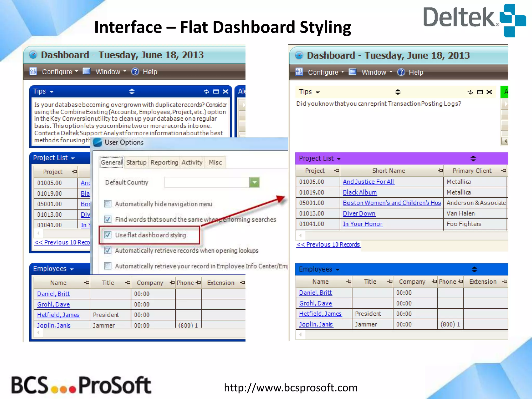
Task: Click pin icon on right Project column header
Action: pos(337,170)
